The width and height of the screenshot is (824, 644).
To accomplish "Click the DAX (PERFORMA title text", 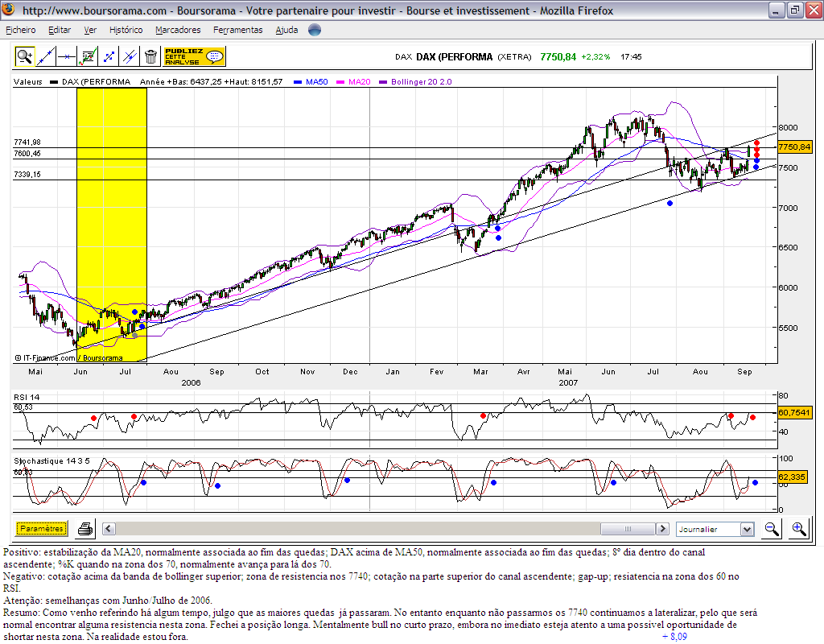I will point(455,57).
